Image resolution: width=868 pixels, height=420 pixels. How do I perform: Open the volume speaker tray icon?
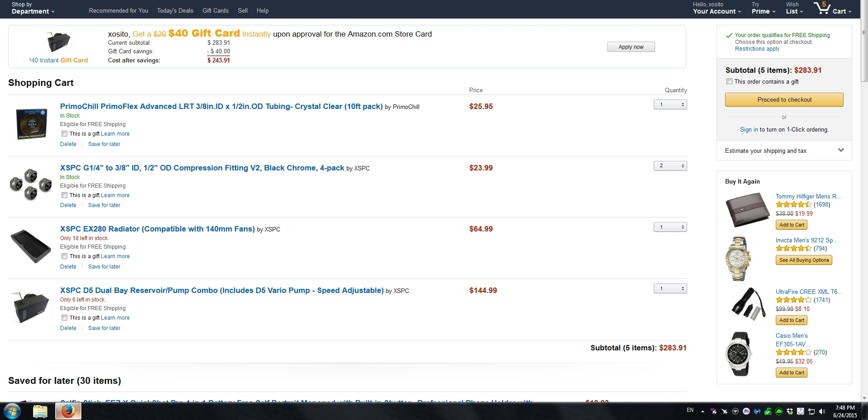pos(822,411)
